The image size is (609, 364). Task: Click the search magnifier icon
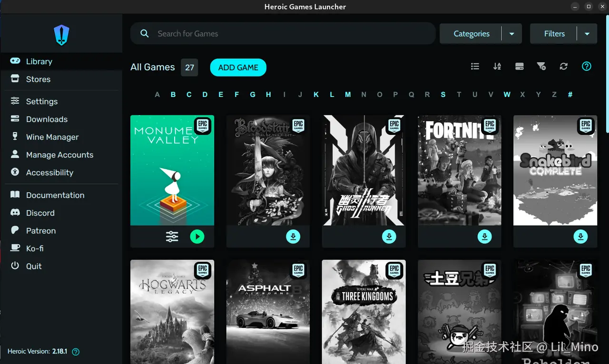[145, 34]
